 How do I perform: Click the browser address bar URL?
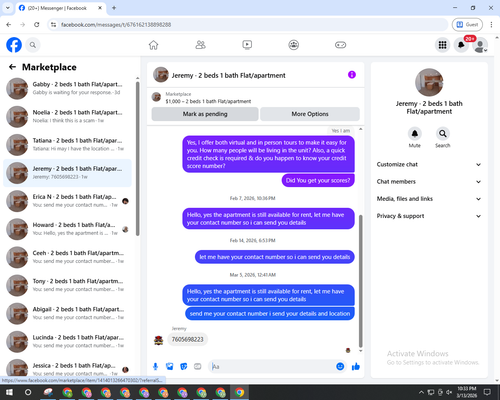(116, 25)
